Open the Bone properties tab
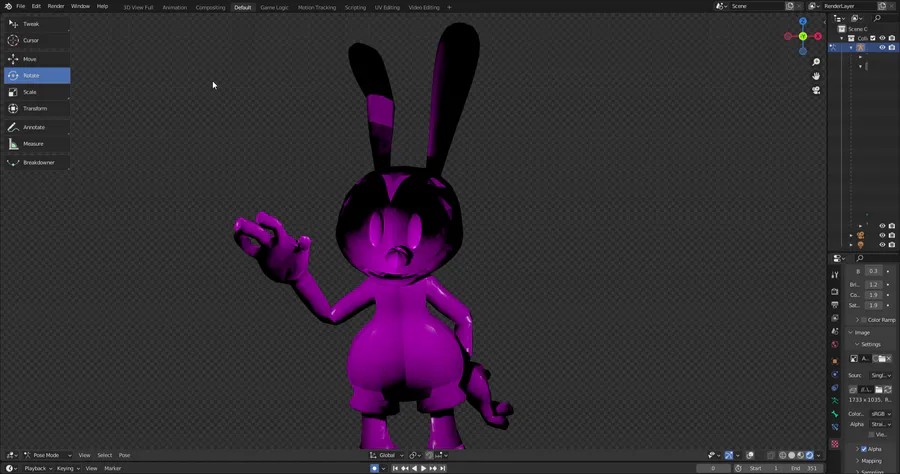The image size is (900, 474). [x=835, y=414]
